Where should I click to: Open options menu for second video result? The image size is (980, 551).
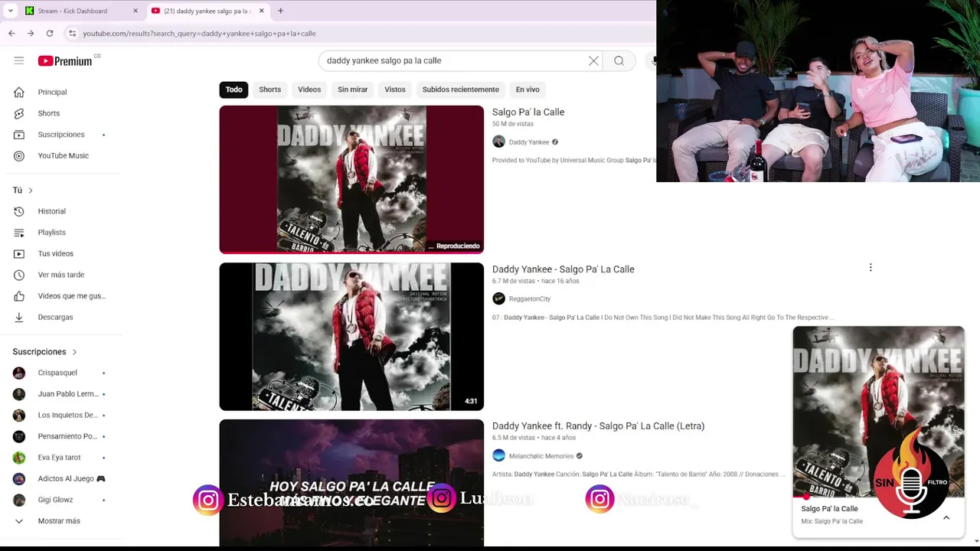click(871, 268)
